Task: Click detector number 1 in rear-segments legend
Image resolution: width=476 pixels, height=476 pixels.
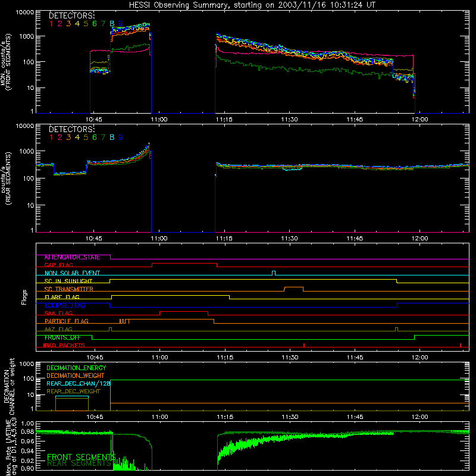Action: click(51, 137)
